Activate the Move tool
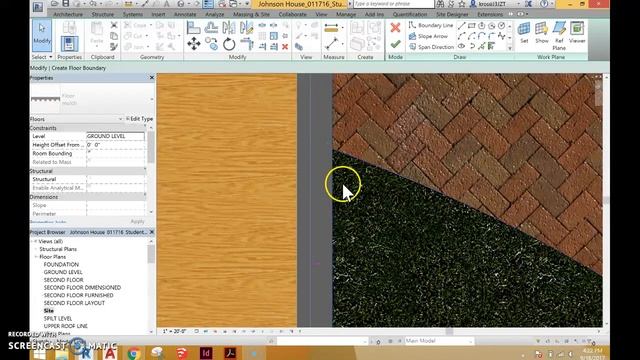 [194, 44]
